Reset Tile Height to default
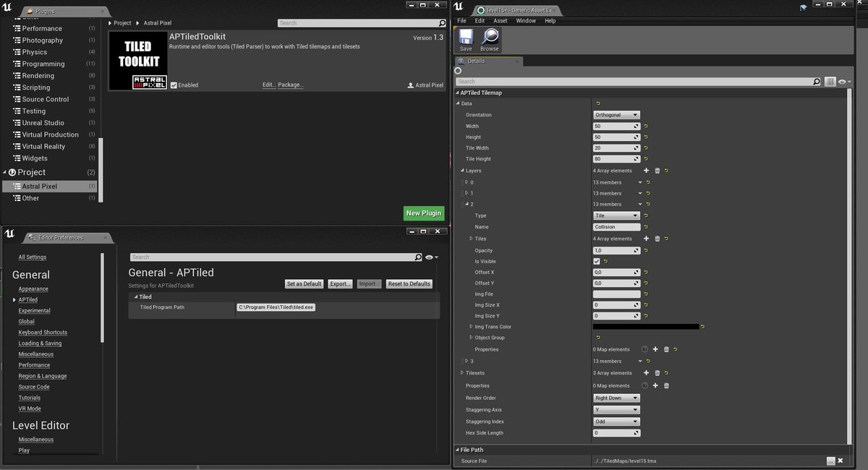The image size is (868, 470). pyautogui.click(x=646, y=159)
